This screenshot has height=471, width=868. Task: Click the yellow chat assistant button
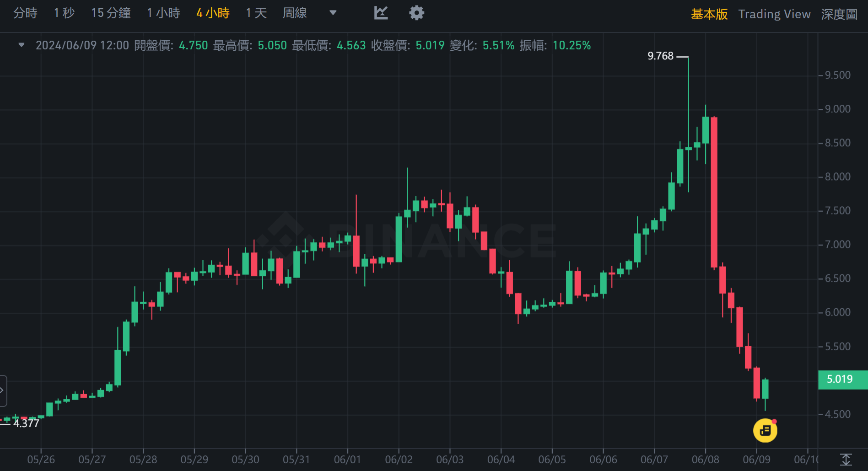765,430
